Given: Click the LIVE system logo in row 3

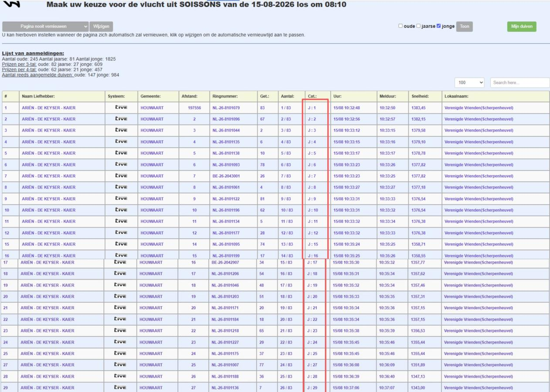Looking at the screenshot, I should [x=120, y=130].
